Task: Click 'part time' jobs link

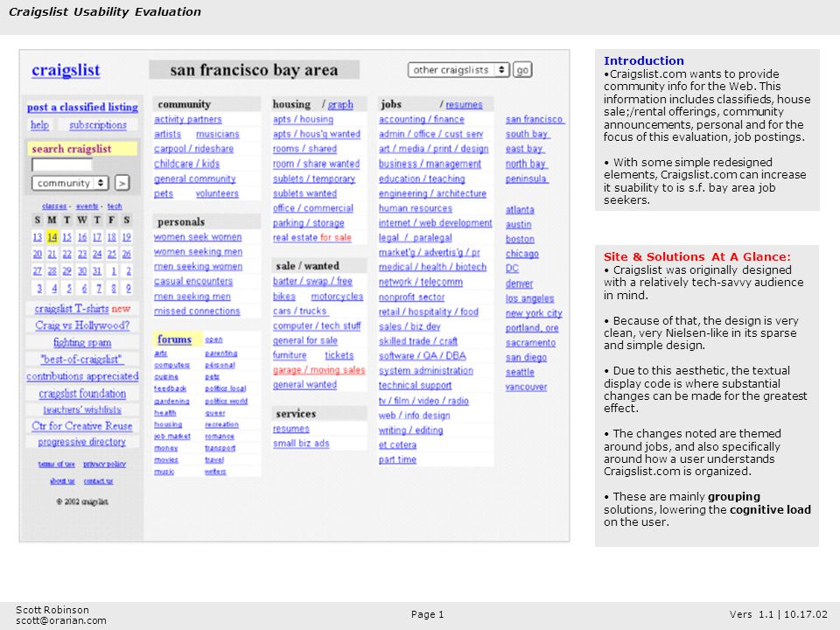Action: coord(397,459)
